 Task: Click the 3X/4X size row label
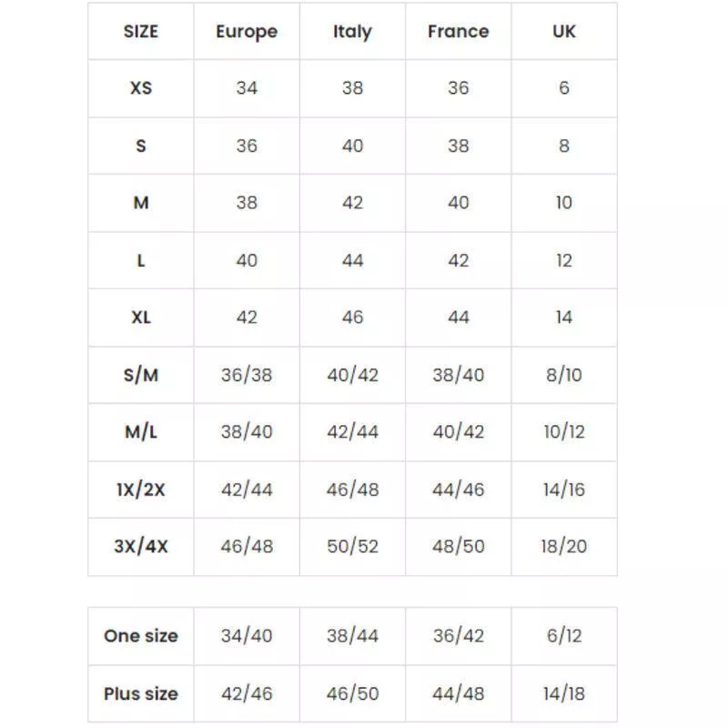point(141,547)
